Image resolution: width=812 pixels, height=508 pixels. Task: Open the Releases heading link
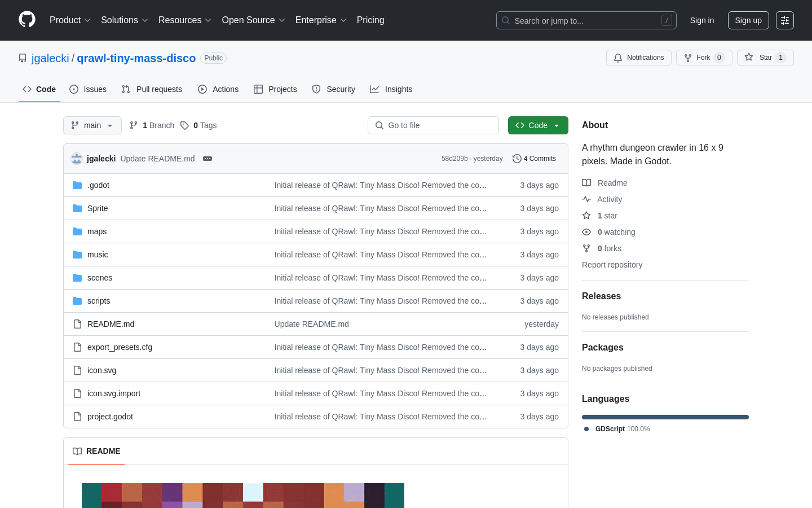[601, 296]
